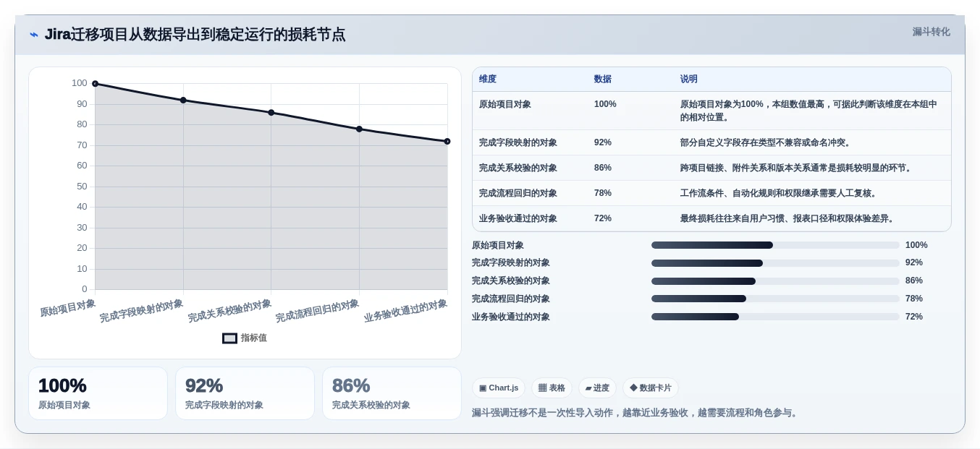Open the 92% 完成字段映射的对象 data card
Image resolution: width=980 pixels, height=449 pixels.
point(245,393)
